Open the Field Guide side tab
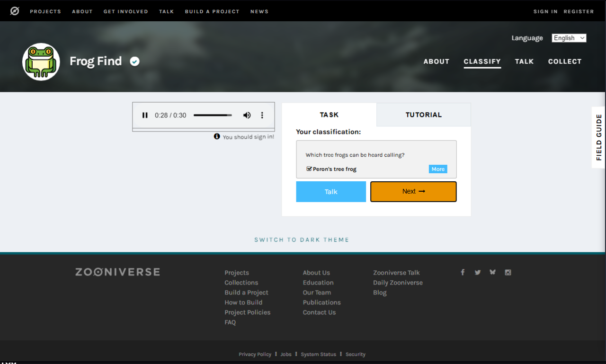This screenshot has height=364, width=606. 599,137
